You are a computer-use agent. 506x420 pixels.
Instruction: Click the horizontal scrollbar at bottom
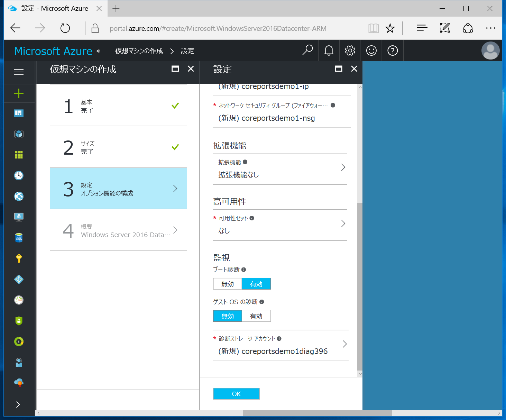coord(317,413)
